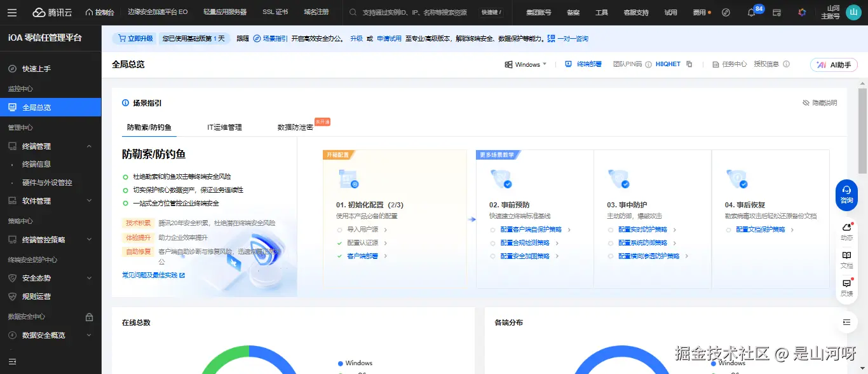868x374 pixels.
Task: Click lock icon next to 数据安全中心
Action: click(x=89, y=317)
